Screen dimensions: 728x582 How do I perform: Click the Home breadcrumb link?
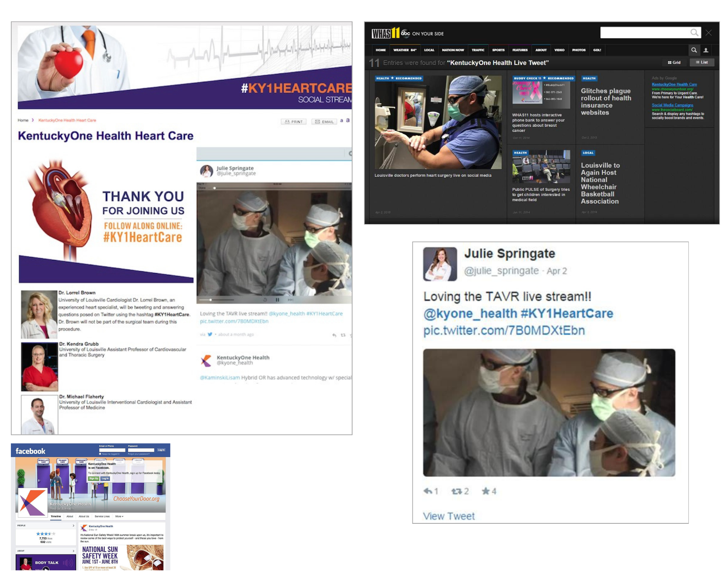[23, 120]
